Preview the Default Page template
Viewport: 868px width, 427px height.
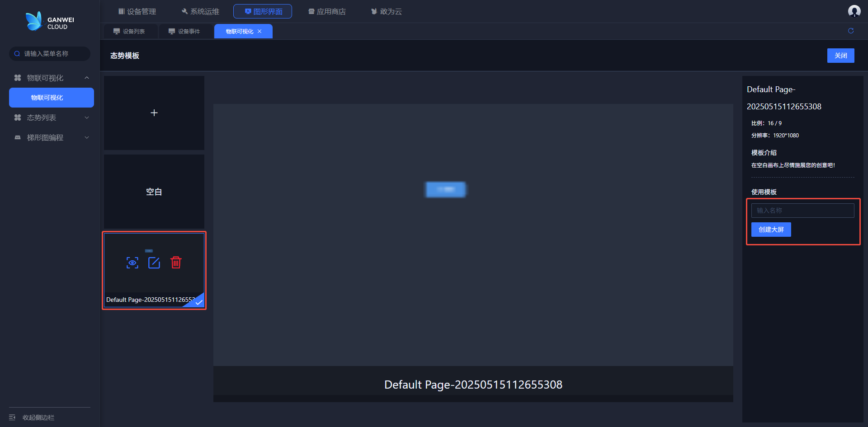point(132,263)
